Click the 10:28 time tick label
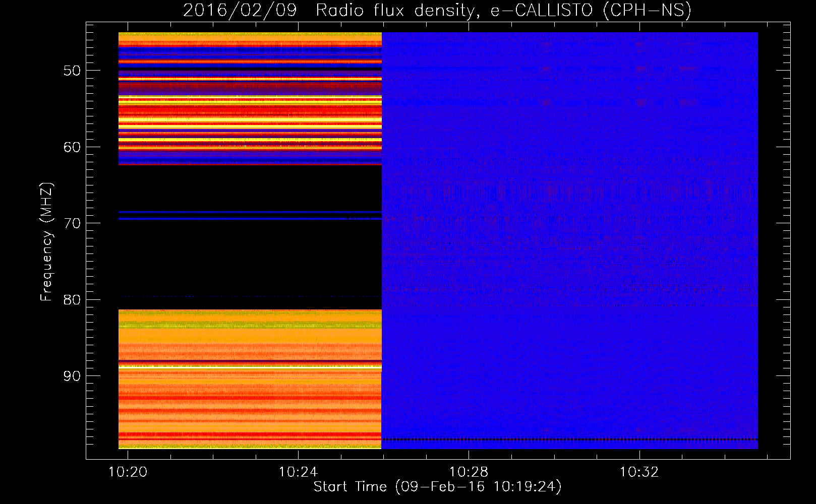The image size is (816, 504). [x=469, y=472]
